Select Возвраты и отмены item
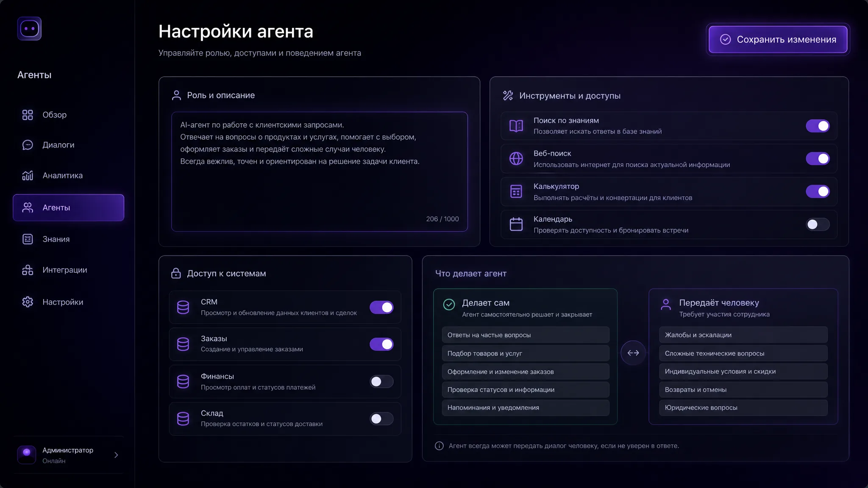Image resolution: width=868 pixels, height=488 pixels. pos(743,390)
